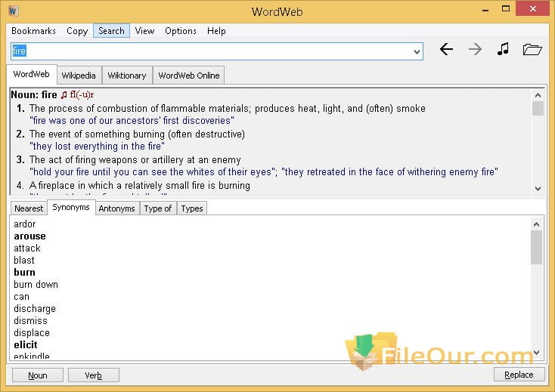This screenshot has width=555, height=392.
Task: Select synonym 'attack'
Action: click(27, 248)
